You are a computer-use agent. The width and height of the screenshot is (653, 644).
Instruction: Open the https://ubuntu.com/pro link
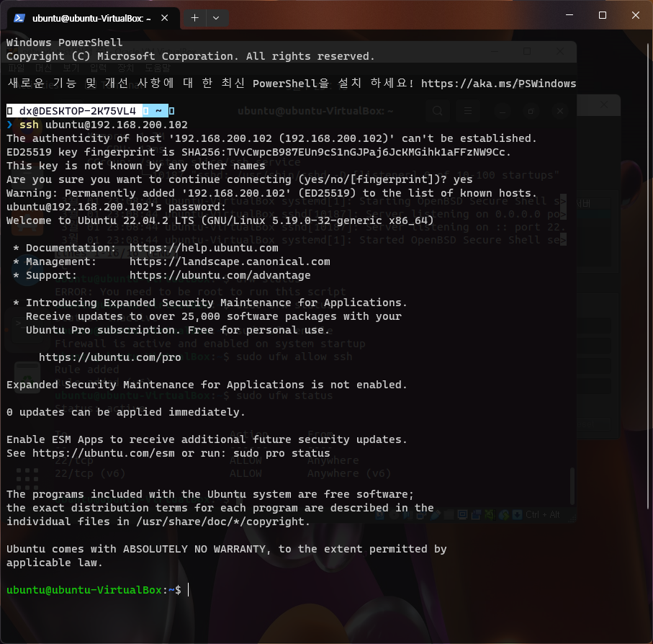click(x=110, y=357)
